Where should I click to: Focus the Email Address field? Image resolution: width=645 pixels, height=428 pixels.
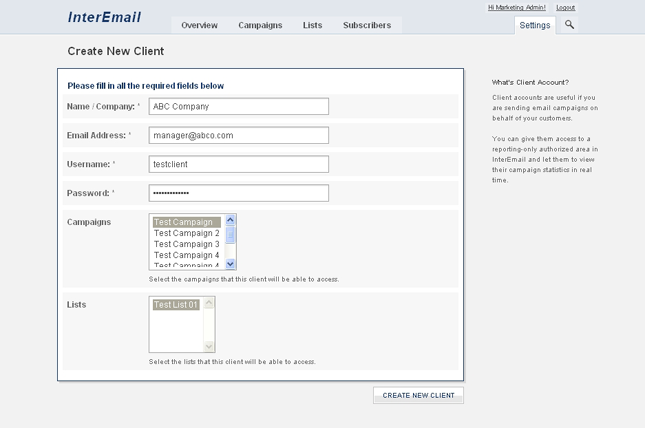tap(238, 135)
